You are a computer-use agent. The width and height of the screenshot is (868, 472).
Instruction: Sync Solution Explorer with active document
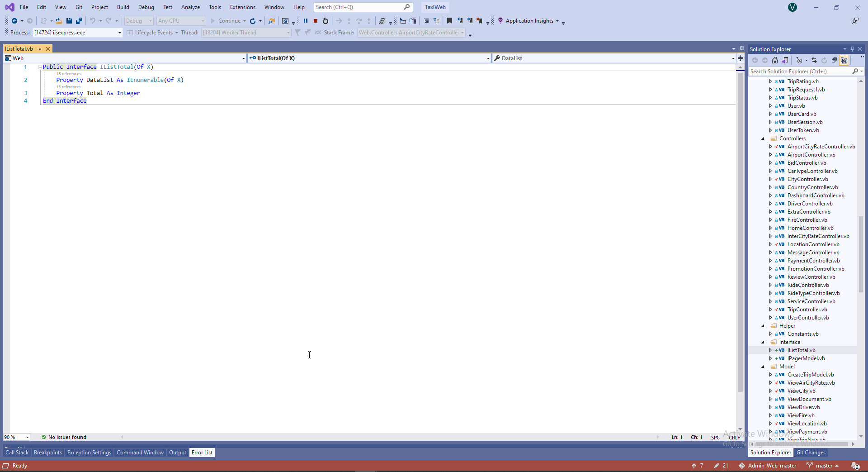pyautogui.click(x=814, y=60)
